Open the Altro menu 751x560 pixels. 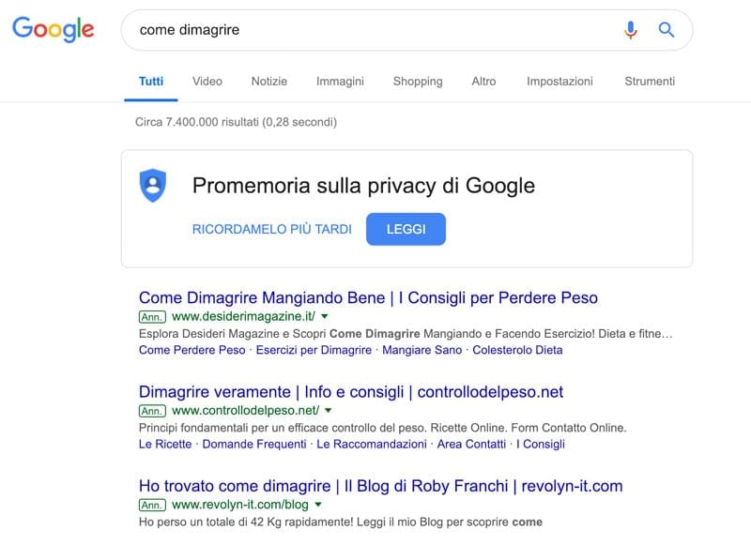tap(483, 81)
